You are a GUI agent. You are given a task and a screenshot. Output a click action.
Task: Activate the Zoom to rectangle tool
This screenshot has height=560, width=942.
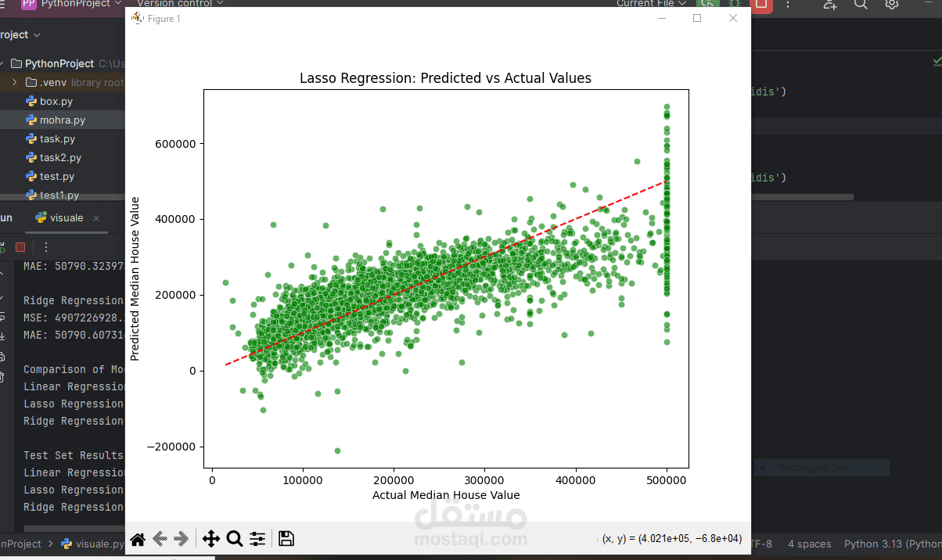pyautogui.click(x=234, y=539)
